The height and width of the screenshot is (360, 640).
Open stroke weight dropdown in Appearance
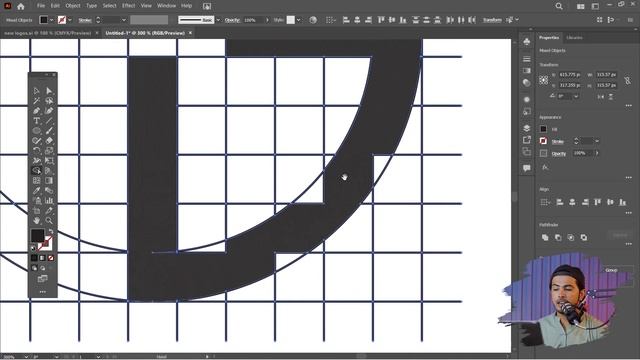point(597,141)
